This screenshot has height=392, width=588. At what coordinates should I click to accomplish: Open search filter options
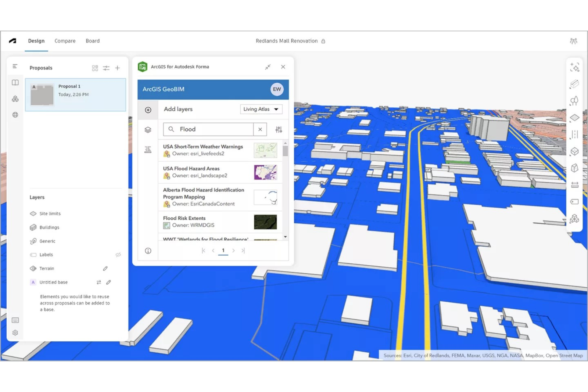279,129
